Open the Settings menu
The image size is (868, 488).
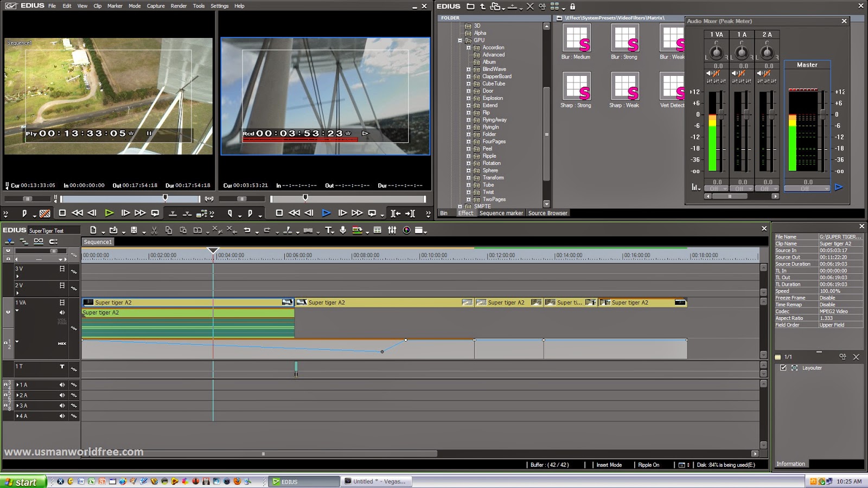coord(220,6)
